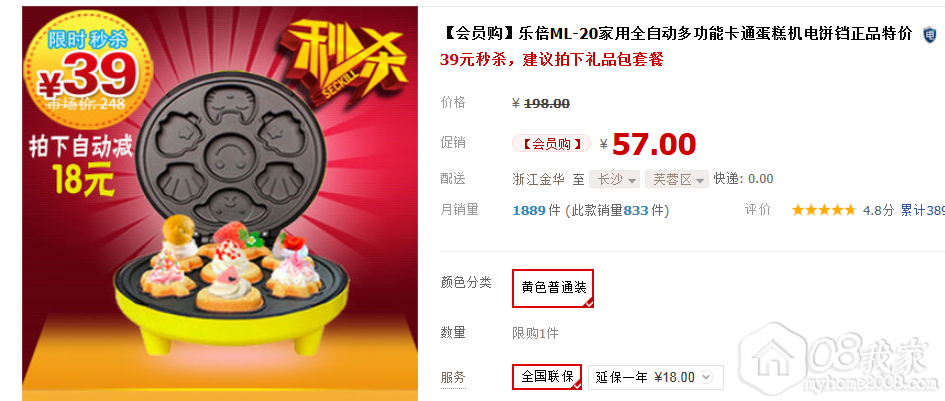
Task: Expand the 延保一年 ¥18.00 warranty dropdown
Action: [656, 377]
